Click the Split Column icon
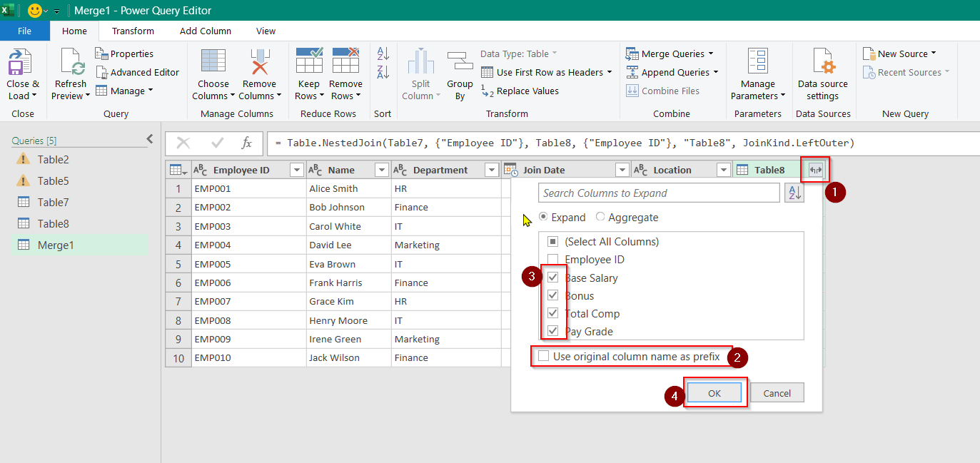The image size is (980, 463). coord(421,62)
